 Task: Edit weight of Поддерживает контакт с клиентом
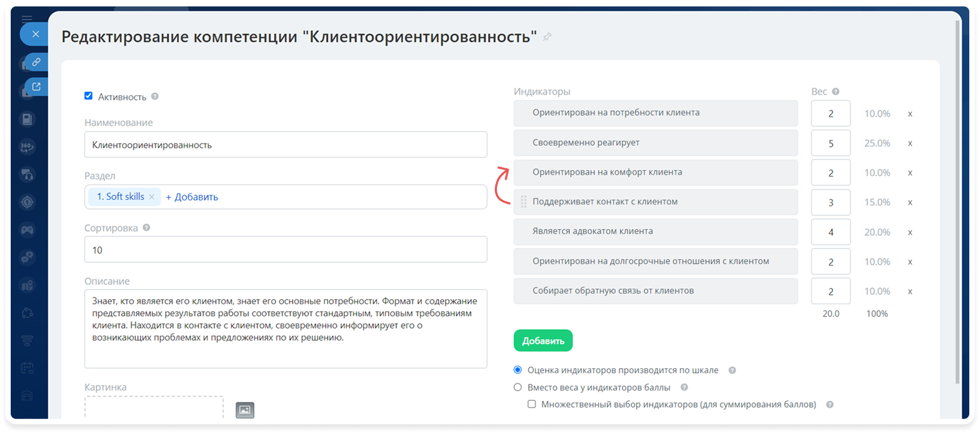pyautogui.click(x=831, y=202)
